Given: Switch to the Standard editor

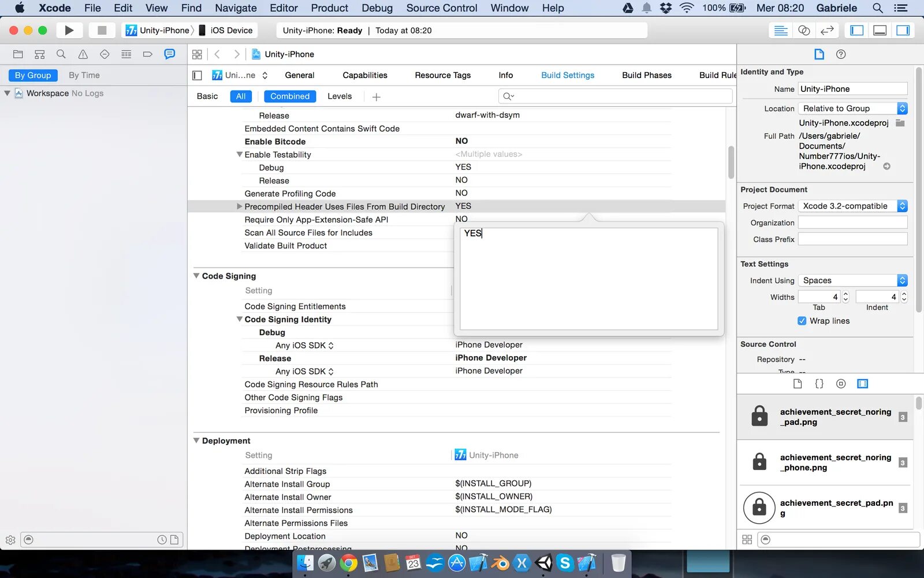Looking at the screenshot, I should point(781,30).
